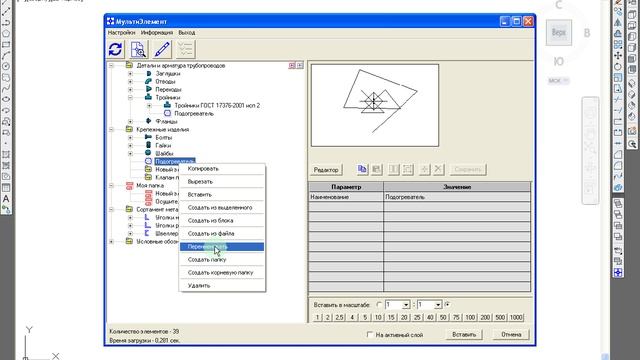Click the scale 1000 button

pos(516,317)
